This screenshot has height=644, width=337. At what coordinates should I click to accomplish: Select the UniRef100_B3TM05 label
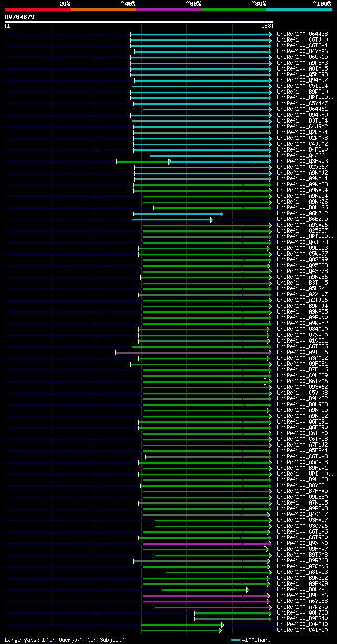pos(303,283)
